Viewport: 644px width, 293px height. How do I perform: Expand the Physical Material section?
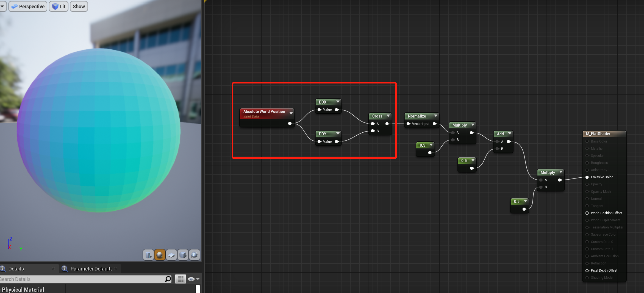tap(23, 289)
